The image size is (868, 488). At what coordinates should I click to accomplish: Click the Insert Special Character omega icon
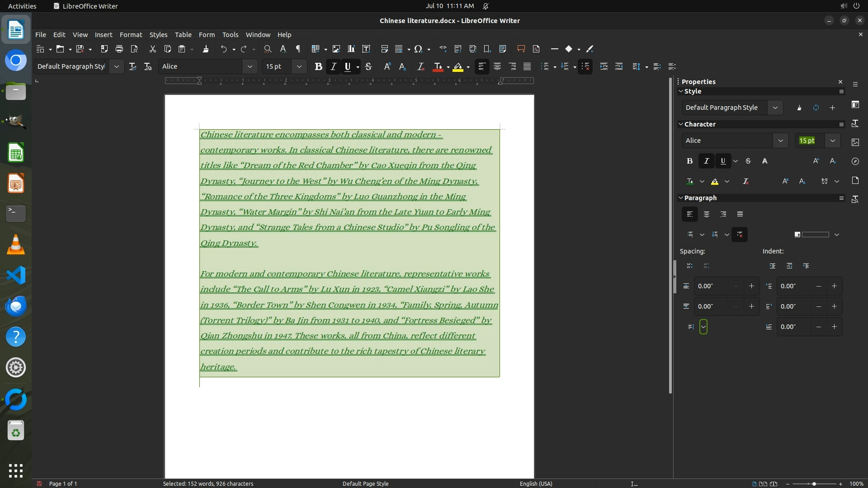418,49
